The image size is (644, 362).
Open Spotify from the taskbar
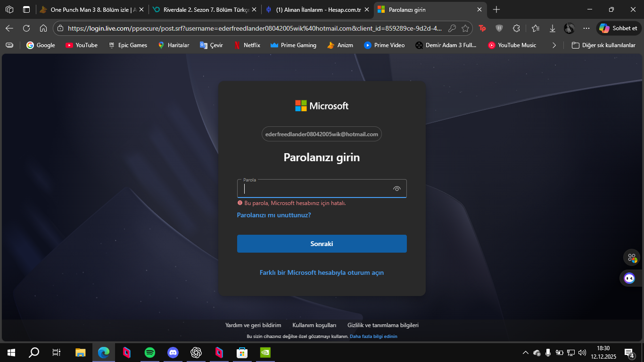[x=150, y=352]
